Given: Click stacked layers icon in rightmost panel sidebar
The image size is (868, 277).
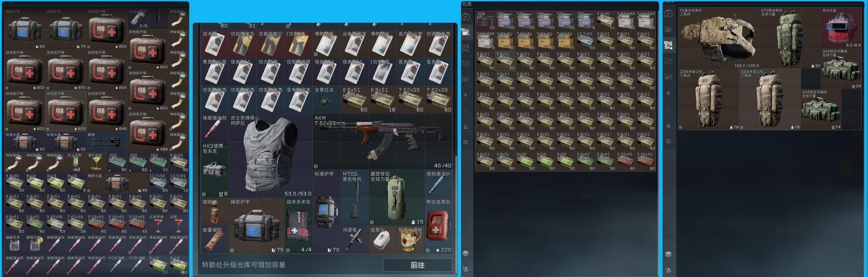Looking at the screenshot, I should coord(668,254).
